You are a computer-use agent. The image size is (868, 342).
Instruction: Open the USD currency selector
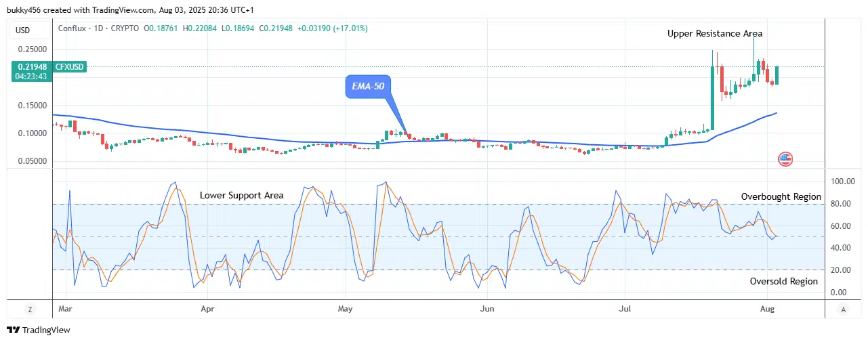[23, 30]
